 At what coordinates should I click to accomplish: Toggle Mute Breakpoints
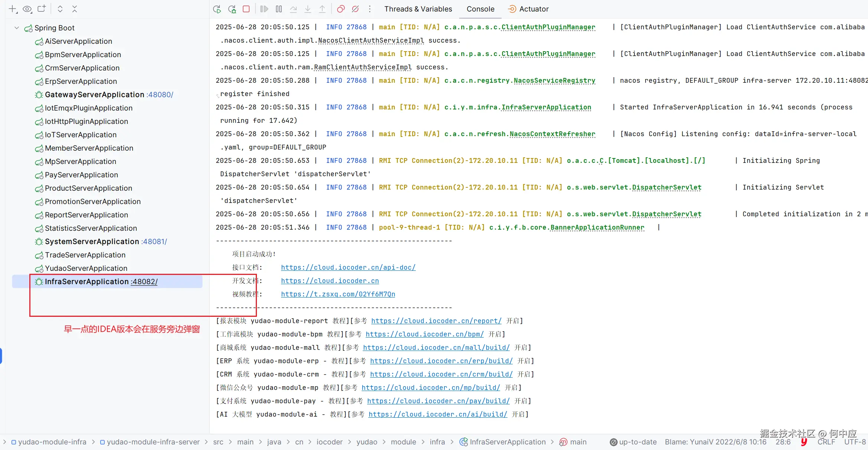tap(355, 9)
